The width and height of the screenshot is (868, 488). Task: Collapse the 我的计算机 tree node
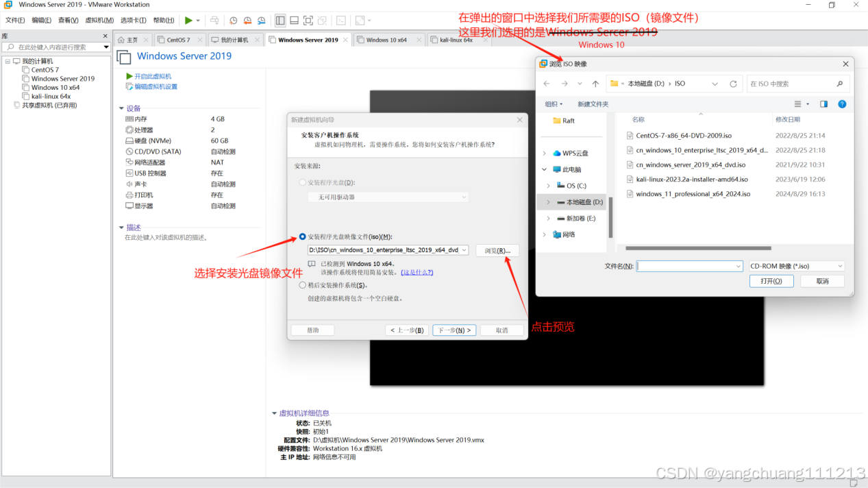(x=8, y=61)
